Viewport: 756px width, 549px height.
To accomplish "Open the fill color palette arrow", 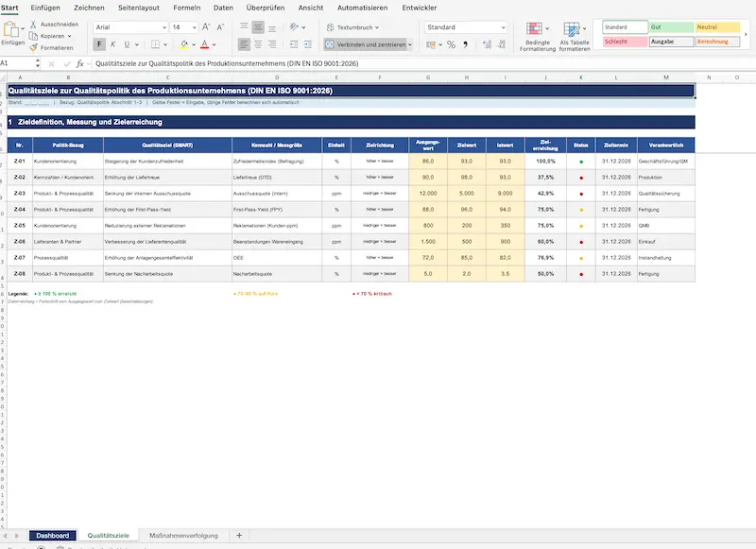I will pyautogui.click(x=194, y=44).
